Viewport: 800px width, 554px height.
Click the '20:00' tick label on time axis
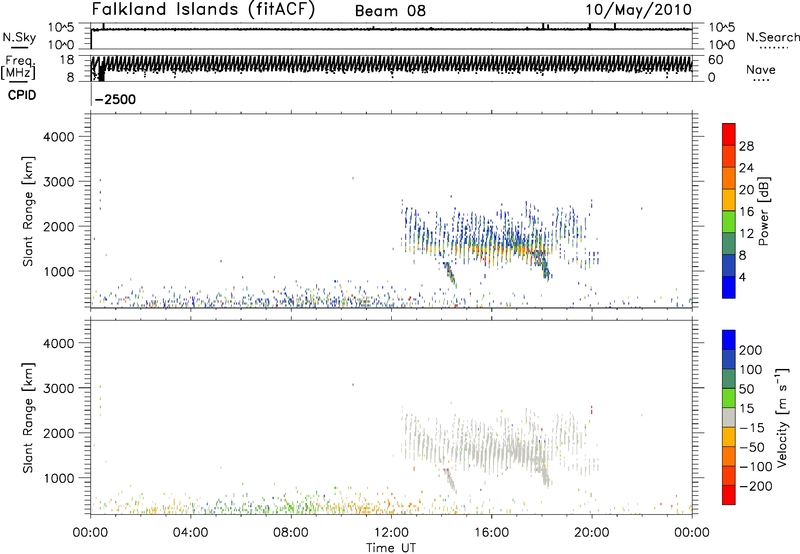click(x=592, y=533)
